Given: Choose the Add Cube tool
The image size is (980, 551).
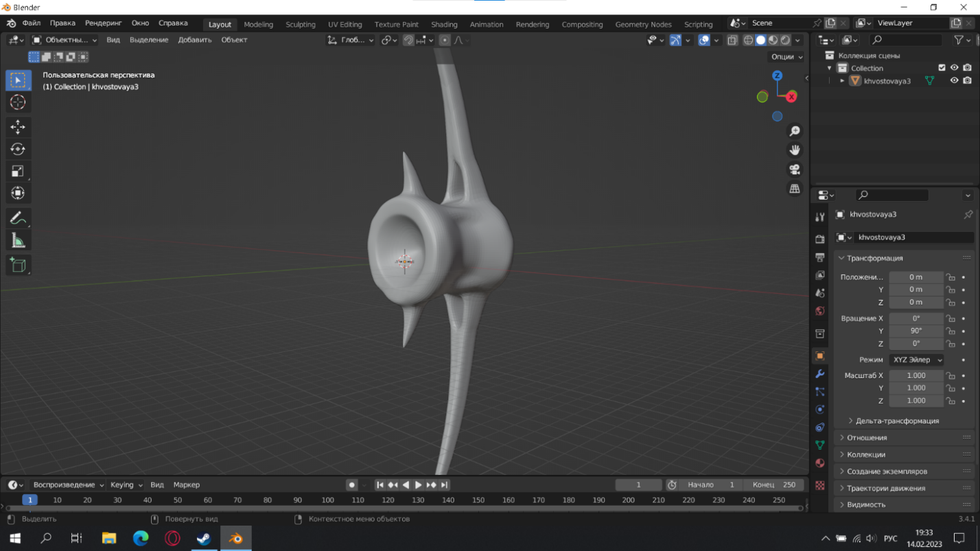Looking at the screenshot, I should click(18, 265).
